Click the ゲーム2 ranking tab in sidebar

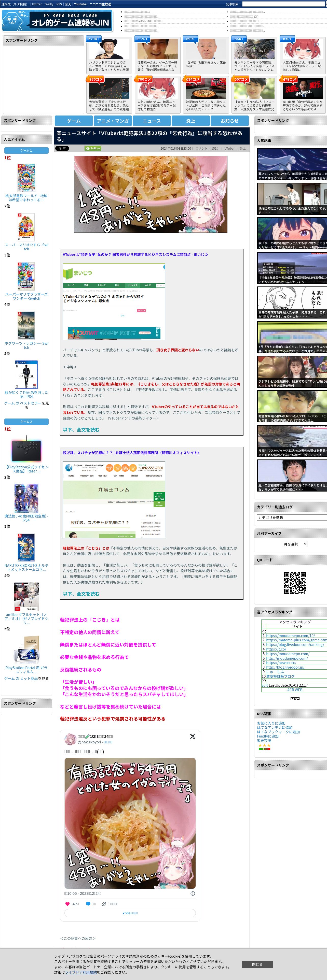click(x=26, y=422)
